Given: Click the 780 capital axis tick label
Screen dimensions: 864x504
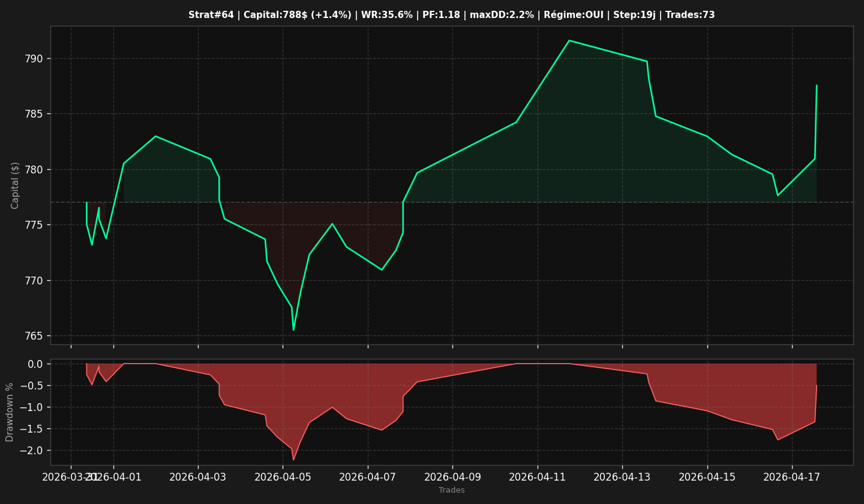Looking at the screenshot, I should pyautogui.click(x=34, y=170).
